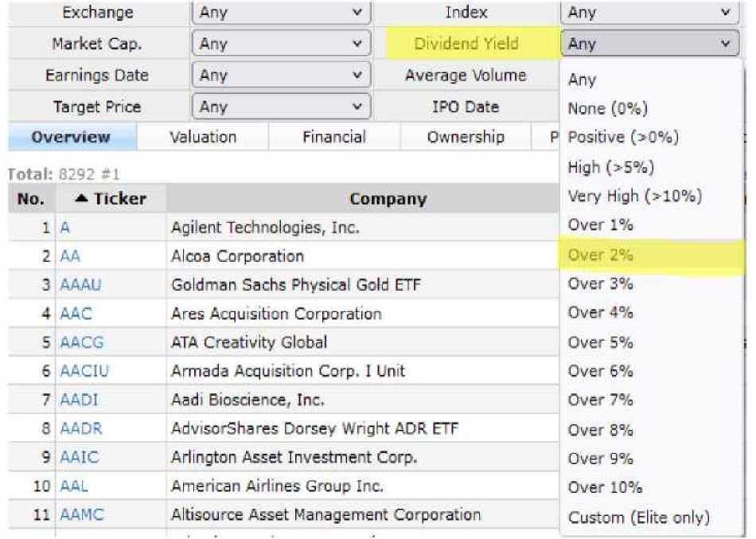756x539 pixels.
Task: Open the Financial tab
Action: coord(334,137)
